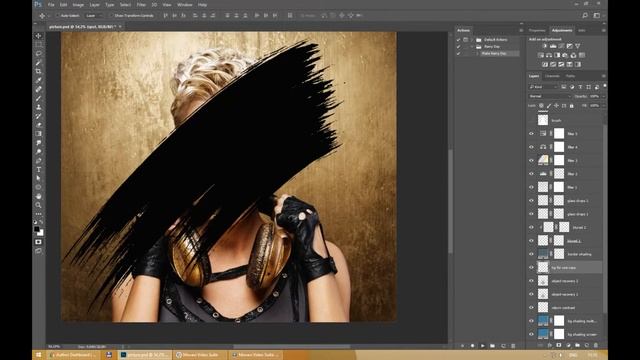Viewport: 640px width, 360px height.
Task: Switch to the Channels tab
Action: (552, 76)
